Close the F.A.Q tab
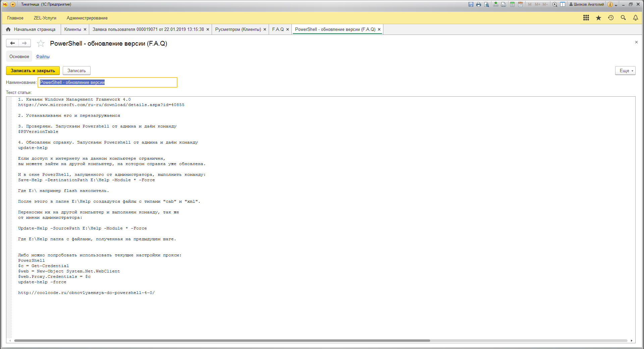 click(287, 30)
